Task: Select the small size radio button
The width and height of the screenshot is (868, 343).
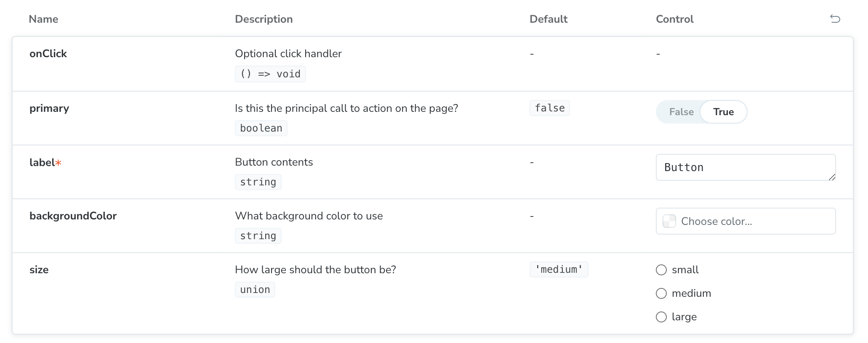Action: [x=661, y=270]
